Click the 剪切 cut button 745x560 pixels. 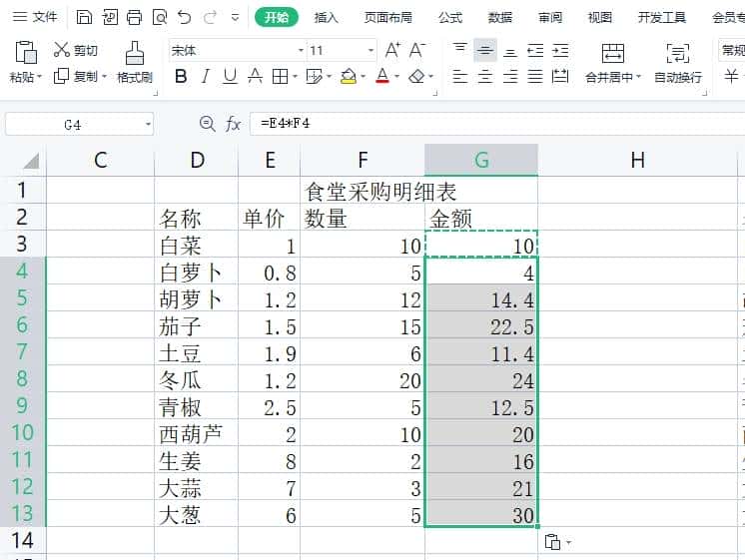pos(76,50)
